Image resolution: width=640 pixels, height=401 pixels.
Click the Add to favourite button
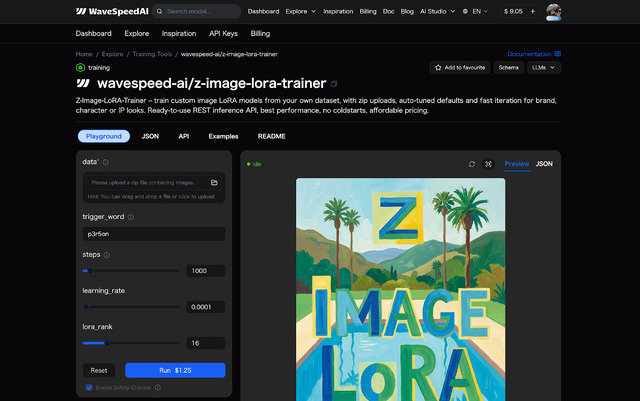click(x=460, y=67)
